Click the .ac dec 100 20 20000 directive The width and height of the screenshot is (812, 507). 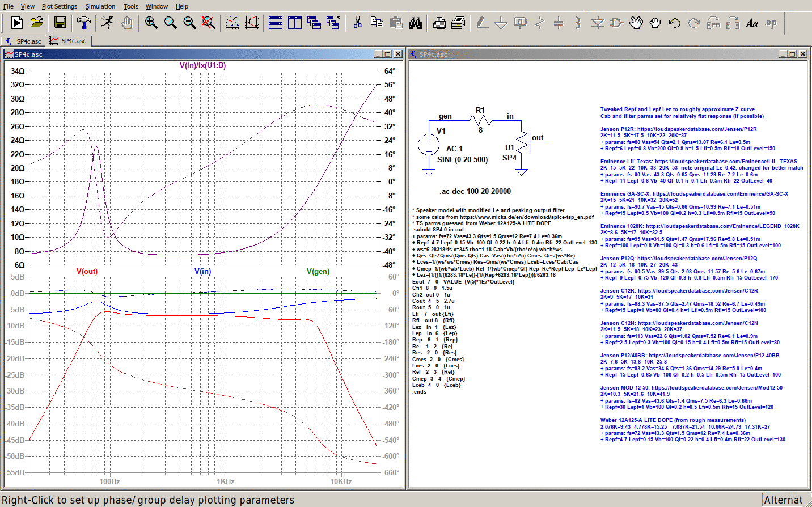point(475,191)
